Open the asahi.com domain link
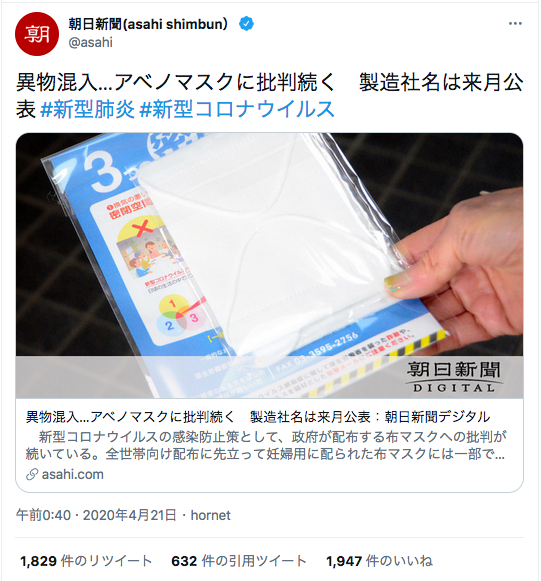The height and width of the screenshot is (581, 541). coord(73,474)
